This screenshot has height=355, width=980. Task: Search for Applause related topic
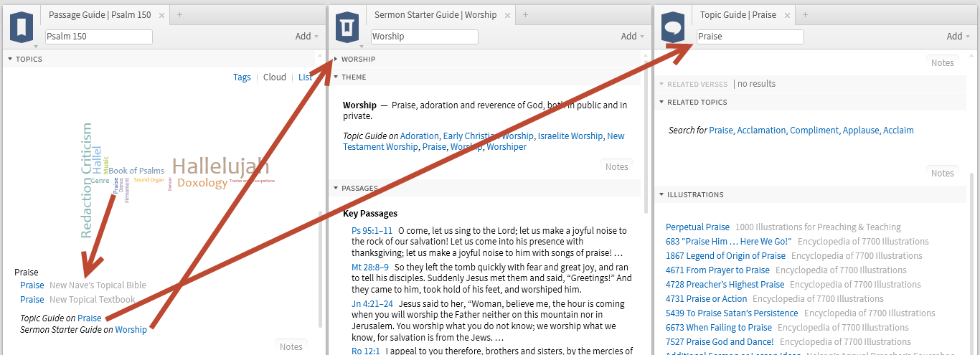click(861, 131)
